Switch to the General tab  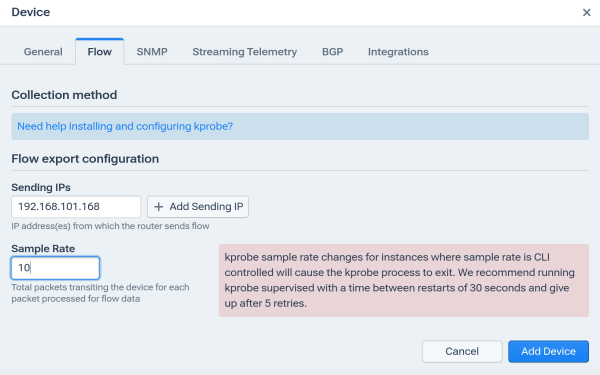pyautogui.click(x=43, y=52)
